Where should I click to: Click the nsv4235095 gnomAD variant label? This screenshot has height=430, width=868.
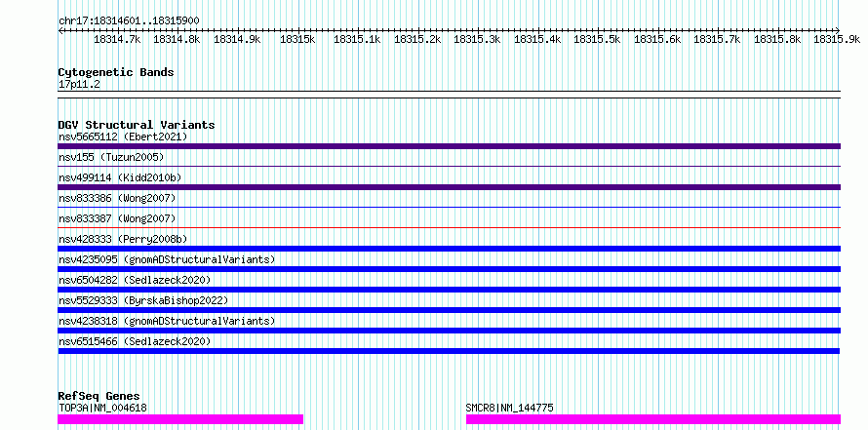(x=167, y=259)
